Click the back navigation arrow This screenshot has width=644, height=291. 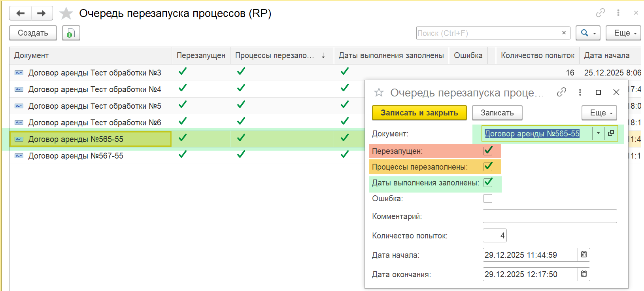tap(20, 13)
